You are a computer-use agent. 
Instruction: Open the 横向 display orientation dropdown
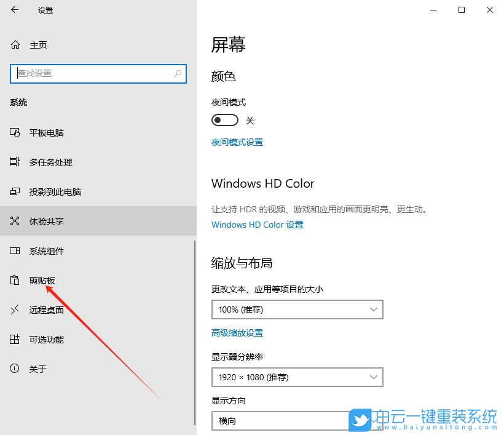pyautogui.click(x=297, y=421)
